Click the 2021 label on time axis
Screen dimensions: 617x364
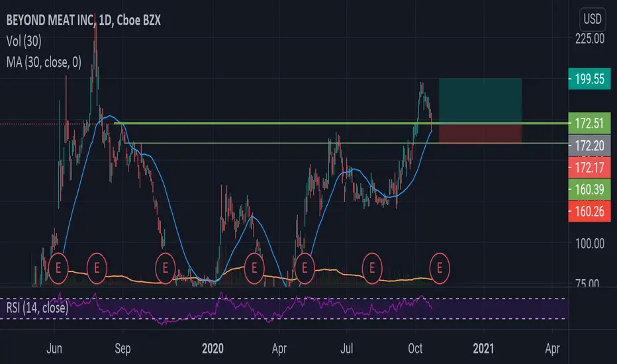pos(483,349)
